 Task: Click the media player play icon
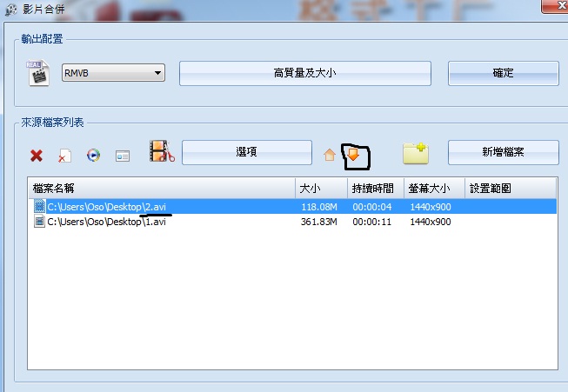coord(93,156)
